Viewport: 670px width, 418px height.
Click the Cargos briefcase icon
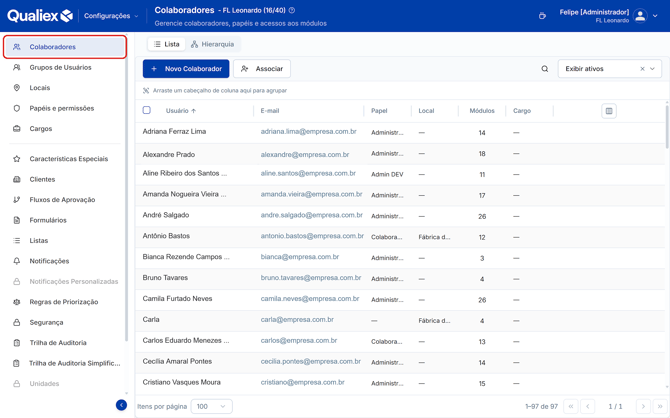click(17, 129)
